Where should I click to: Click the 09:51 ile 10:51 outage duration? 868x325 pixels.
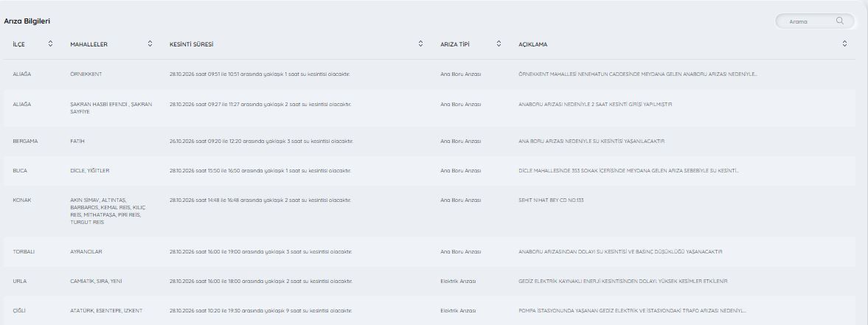pos(260,74)
